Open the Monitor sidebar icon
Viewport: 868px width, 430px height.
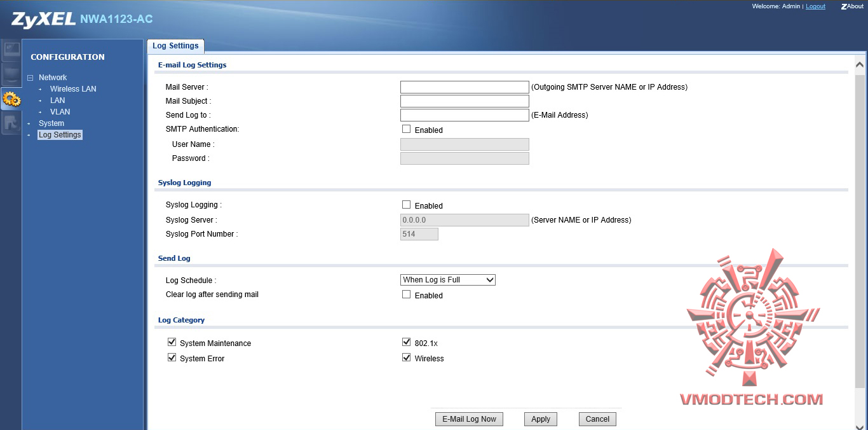pos(11,75)
